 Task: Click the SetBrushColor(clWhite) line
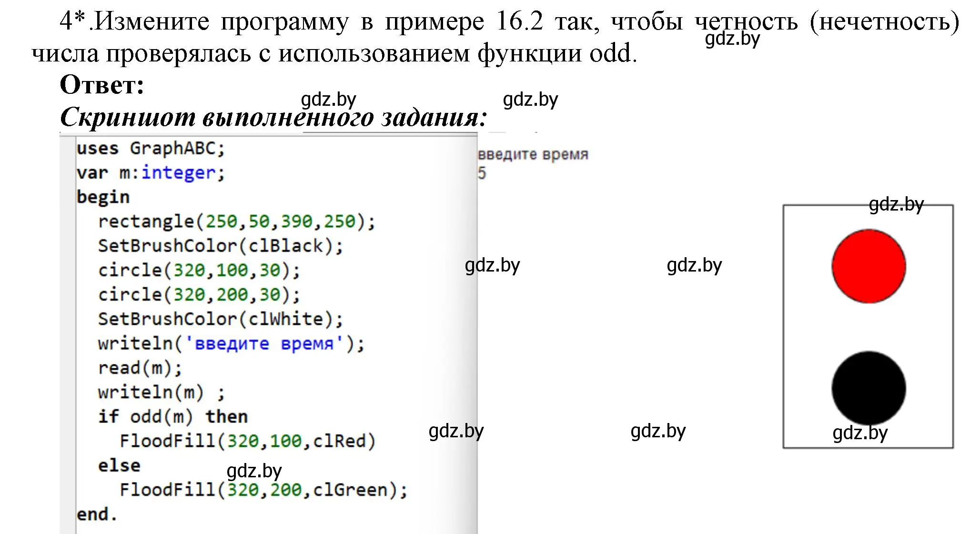coord(221,319)
